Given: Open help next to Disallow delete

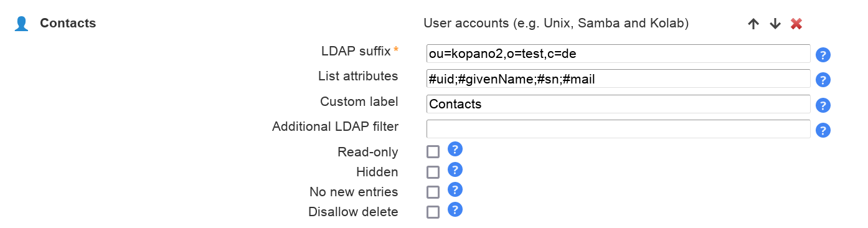Looking at the screenshot, I should click(x=455, y=209).
